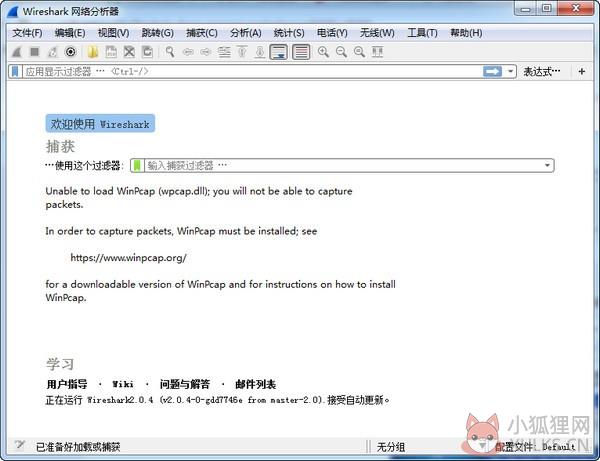The image size is (600, 461).
Task: Maximize the Wireshark window
Action: click(547, 8)
